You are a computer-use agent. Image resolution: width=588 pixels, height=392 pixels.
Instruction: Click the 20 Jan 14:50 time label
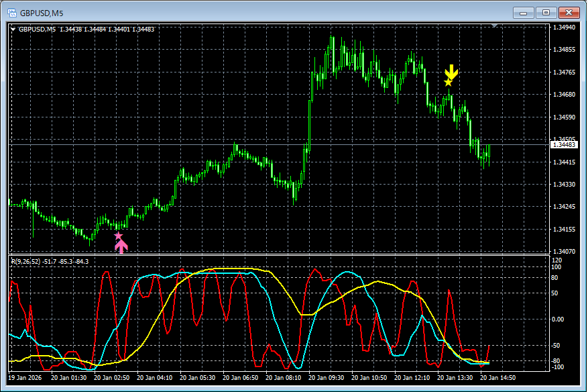pos(498,378)
